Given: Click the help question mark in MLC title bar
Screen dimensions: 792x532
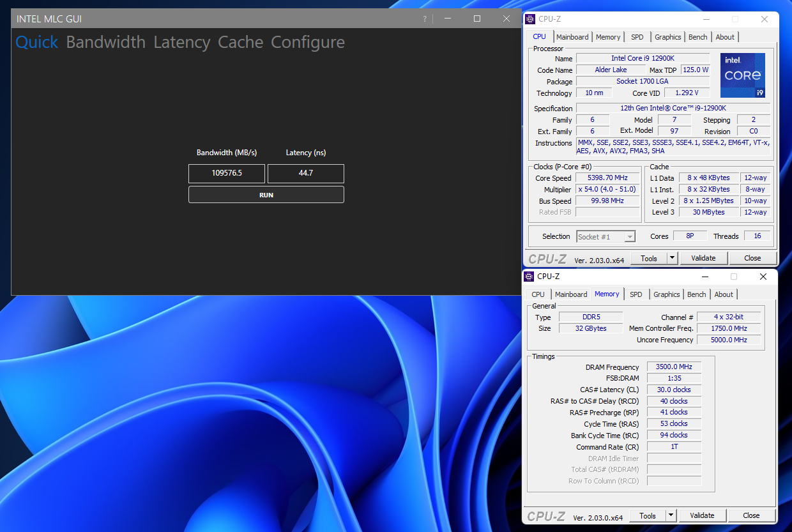Looking at the screenshot, I should (425, 19).
